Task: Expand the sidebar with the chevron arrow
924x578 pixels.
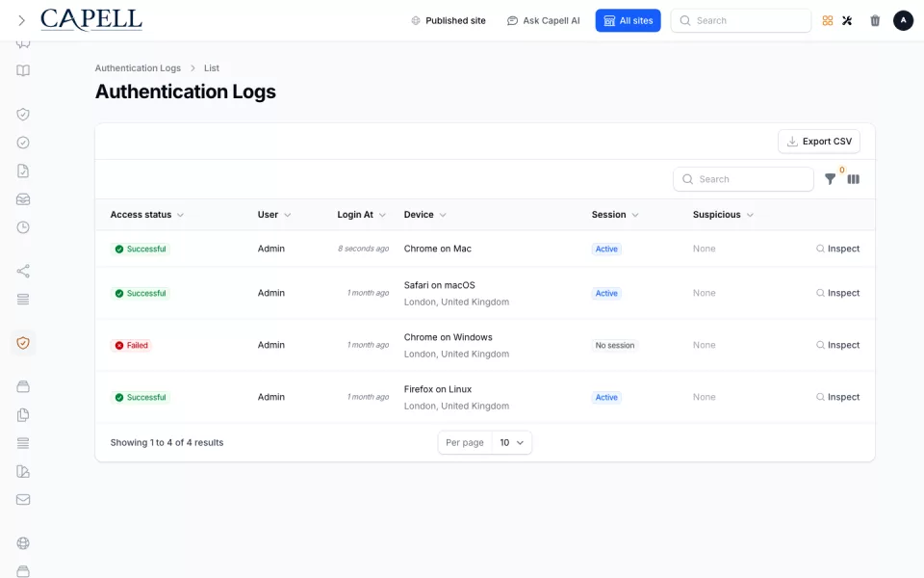Action: click(22, 20)
